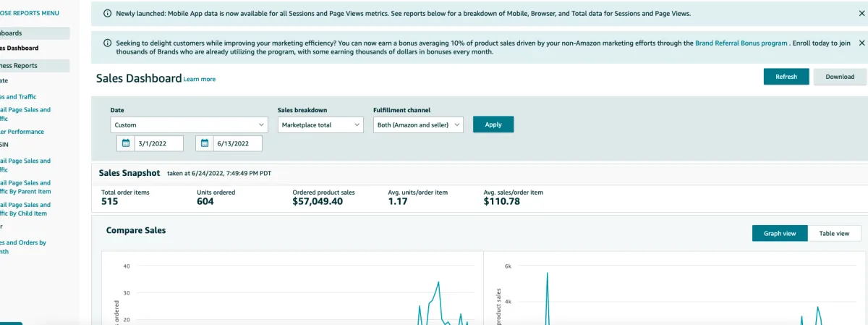Viewport: 868px width, 325px height.
Task: Open the Sales breakdown dropdown
Action: [x=320, y=124]
